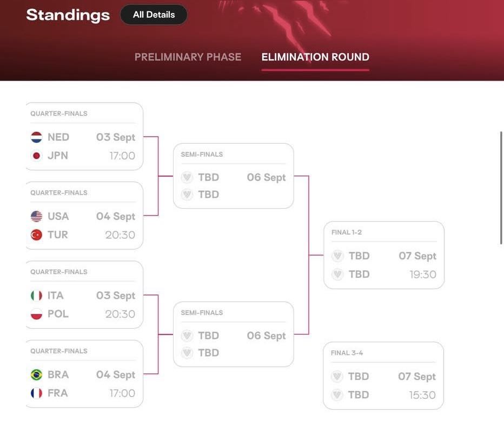
Task: Click the Turkey flag icon
Action: pos(36,235)
